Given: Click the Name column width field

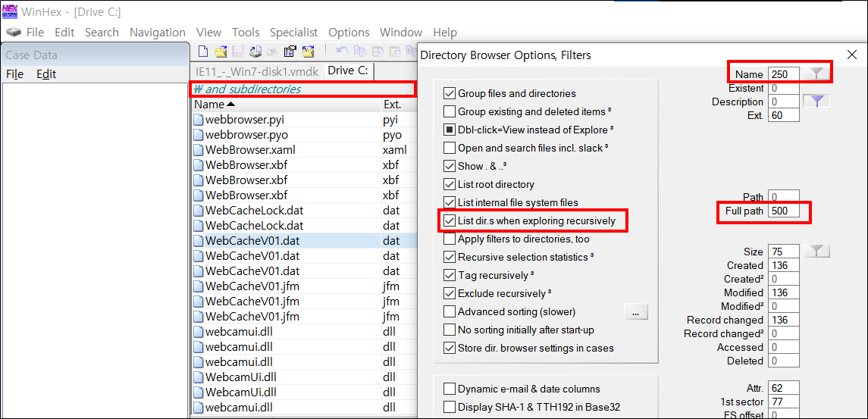Looking at the screenshot, I should click(x=784, y=74).
